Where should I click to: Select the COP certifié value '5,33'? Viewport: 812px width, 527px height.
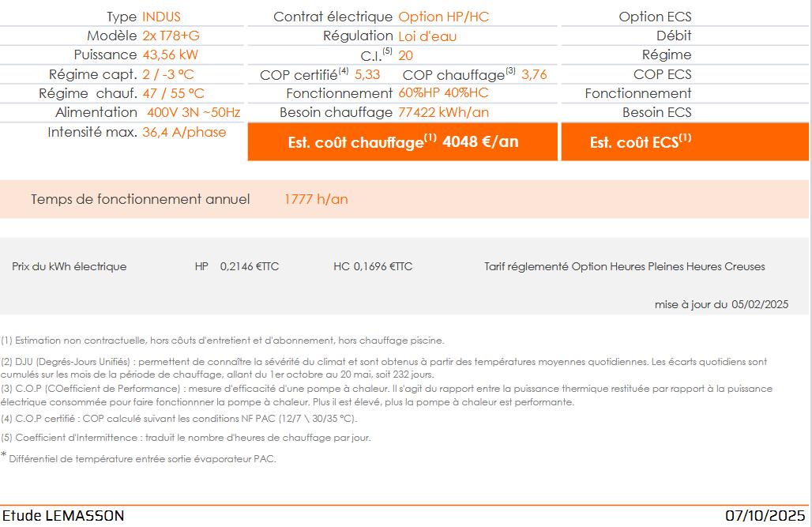(367, 74)
